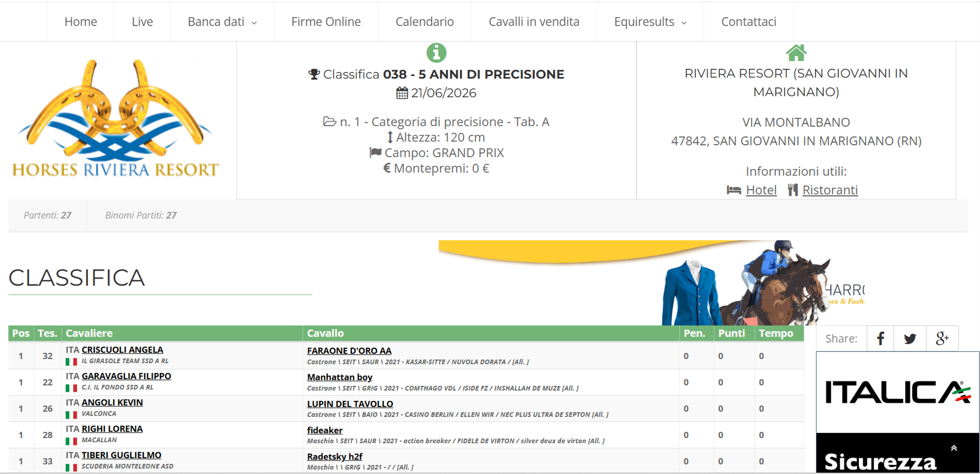The image size is (980, 474).
Task: Go to Home menu item
Action: point(81,22)
